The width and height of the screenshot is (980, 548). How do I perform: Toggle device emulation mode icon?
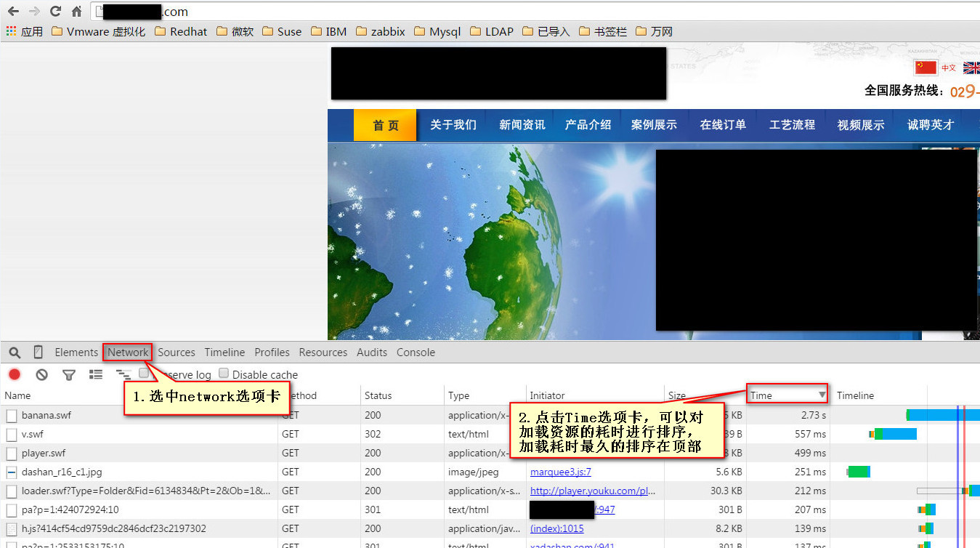coord(37,352)
